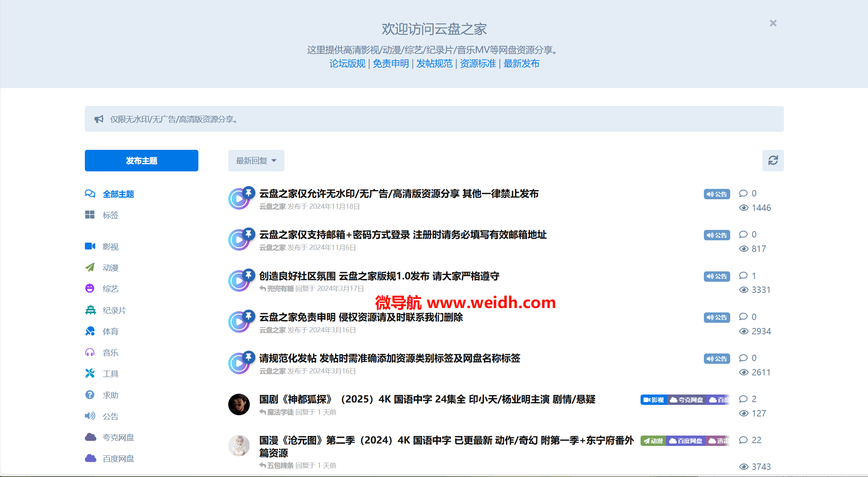The image size is (868, 477).
Task: Expand the 最新回复 sort dropdown
Action: (x=256, y=161)
